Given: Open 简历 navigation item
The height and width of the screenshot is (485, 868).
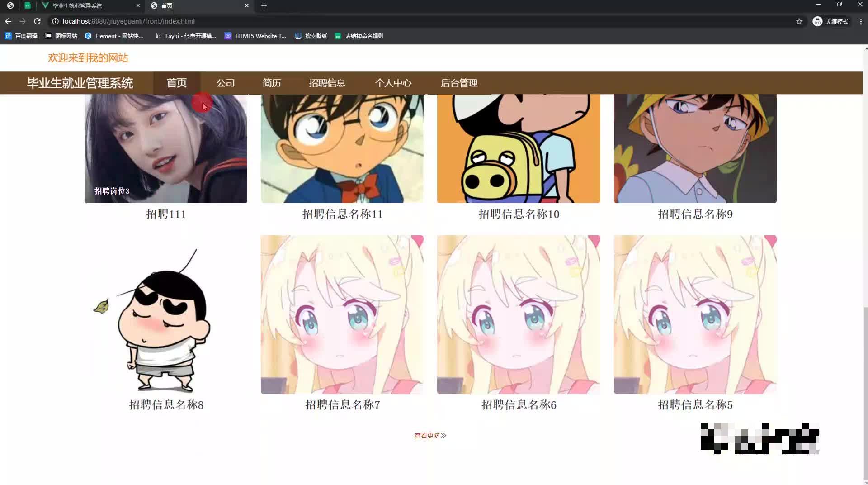Looking at the screenshot, I should [x=272, y=83].
